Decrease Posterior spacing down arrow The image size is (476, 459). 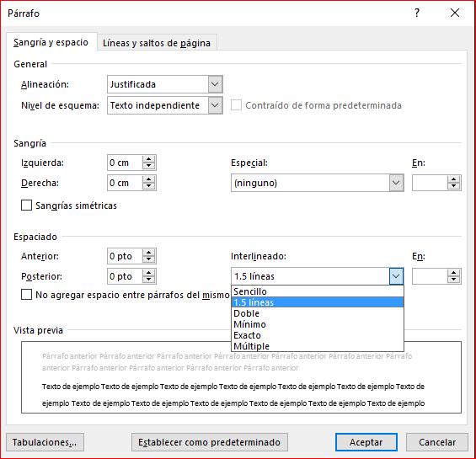149,280
